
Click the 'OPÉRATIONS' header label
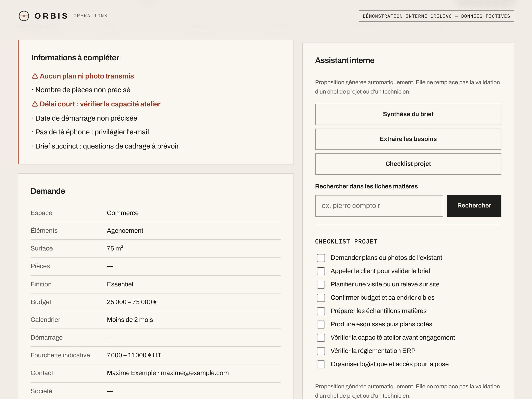90,16
